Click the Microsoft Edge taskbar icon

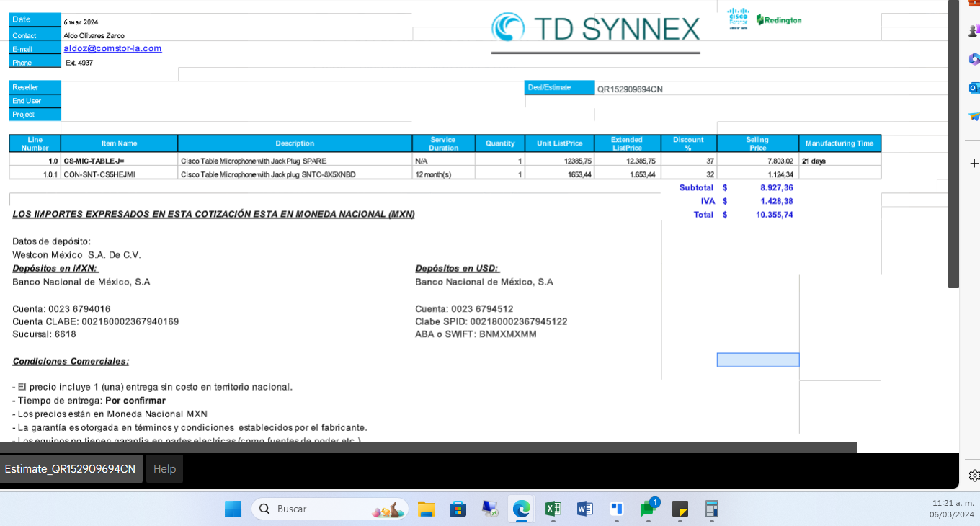(x=522, y=509)
